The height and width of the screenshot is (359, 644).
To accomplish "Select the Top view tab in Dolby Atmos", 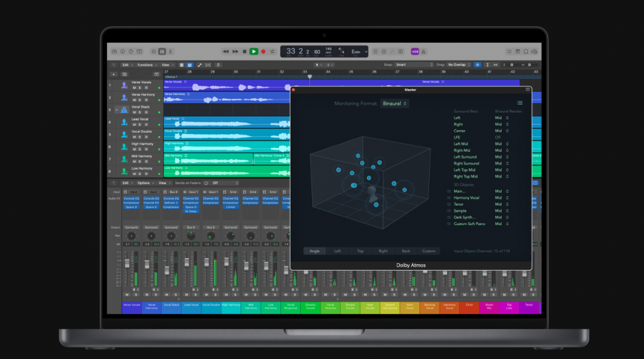I will pos(360,251).
